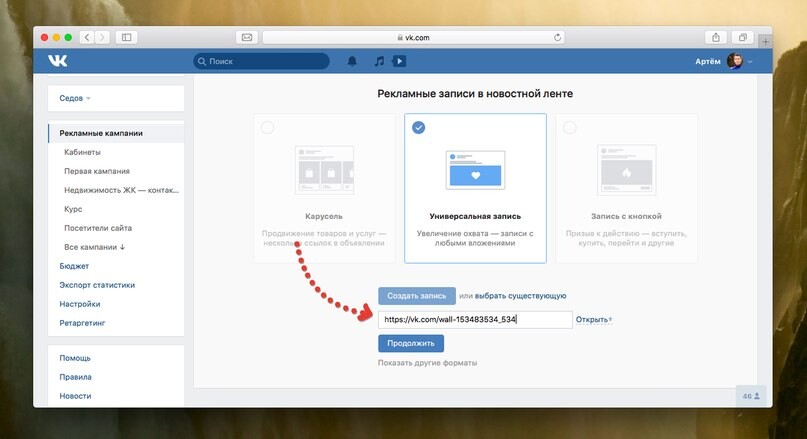Open Помощь link
Screen dimensions: 807x439
tap(75, 358)
